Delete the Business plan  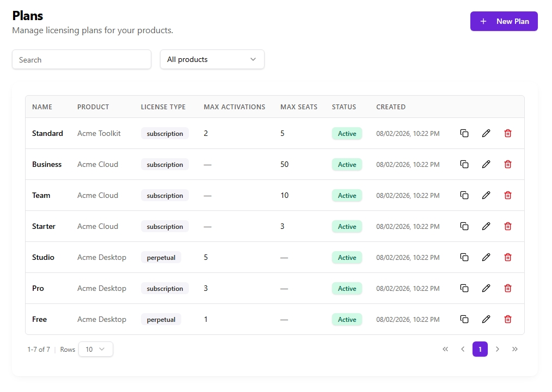508,164
